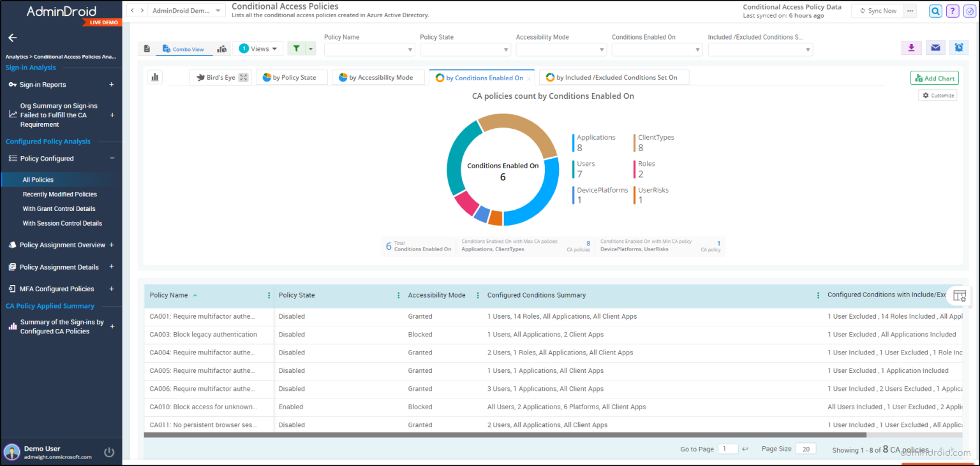The height and width of the screenshot is (466, 980).
Task: Select the Recently Modified Policies menu item
Action: tap(59, 194)
